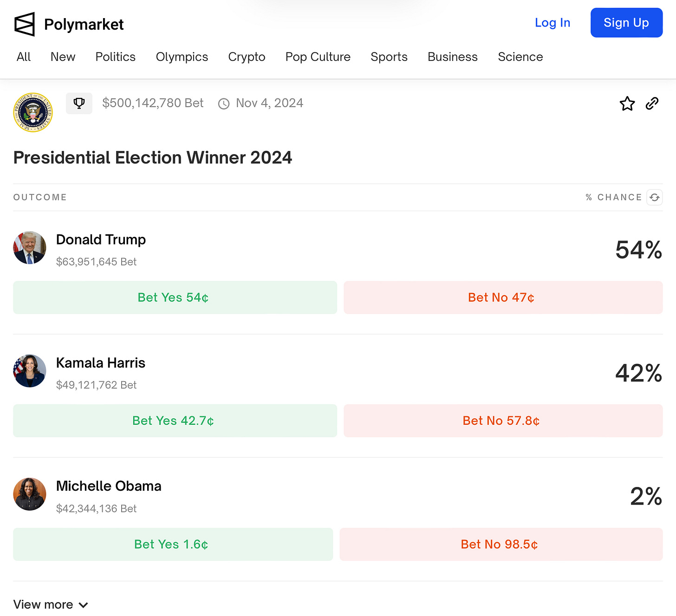The image size is (676, 616).
Task: Open the Science category tab
Action: (x=520, y=57)
